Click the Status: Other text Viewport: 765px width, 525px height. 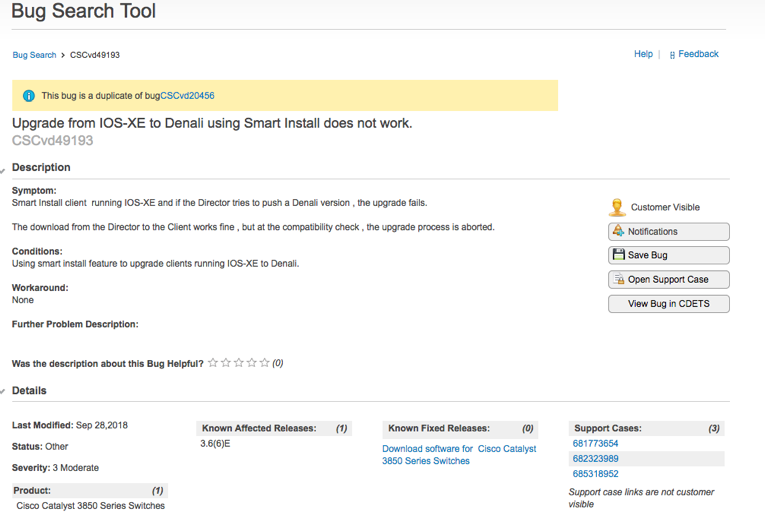click(x=40, y=446)
